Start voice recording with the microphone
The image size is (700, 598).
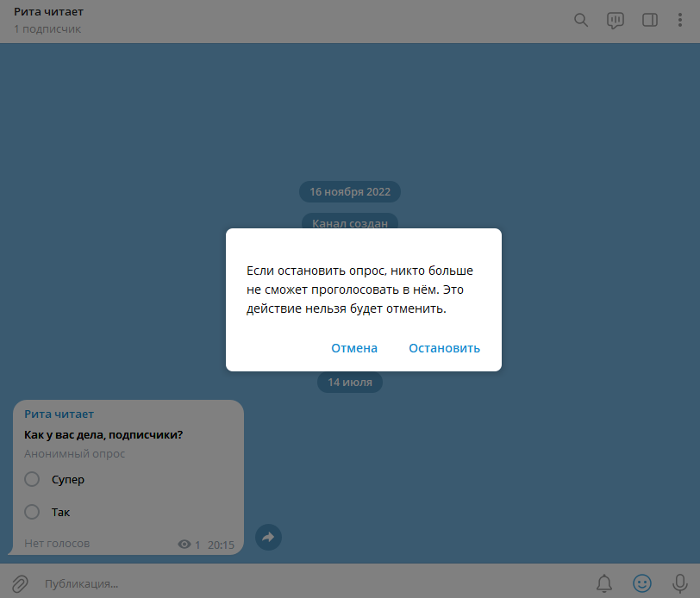[680, 583]
